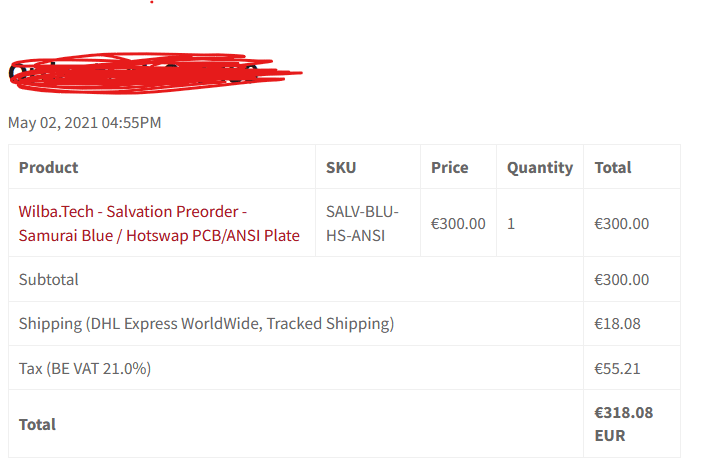Image resolution: width=710 pixels, height=469 pixels.
Task: Click the quantity value 1
Action: coord(511,224)
